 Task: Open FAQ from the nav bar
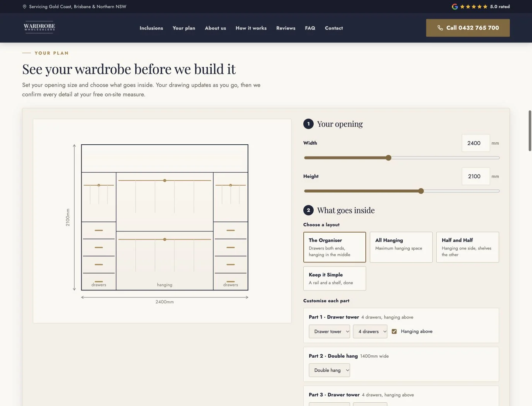pos(310,28)
